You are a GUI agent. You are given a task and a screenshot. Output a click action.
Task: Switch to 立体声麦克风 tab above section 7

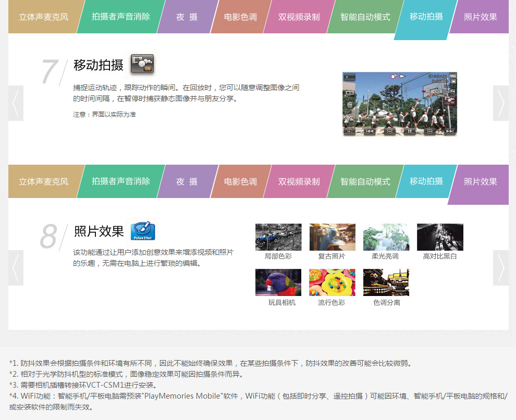[x=43, y=17]
